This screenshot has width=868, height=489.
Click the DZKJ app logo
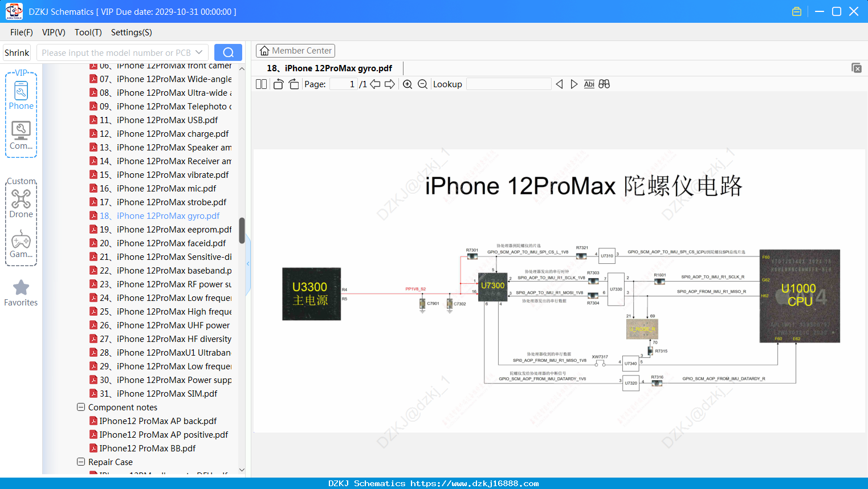click(14, 11)
